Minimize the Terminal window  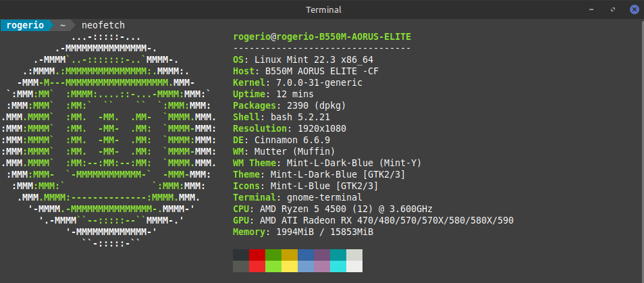(x=591, y=9)
